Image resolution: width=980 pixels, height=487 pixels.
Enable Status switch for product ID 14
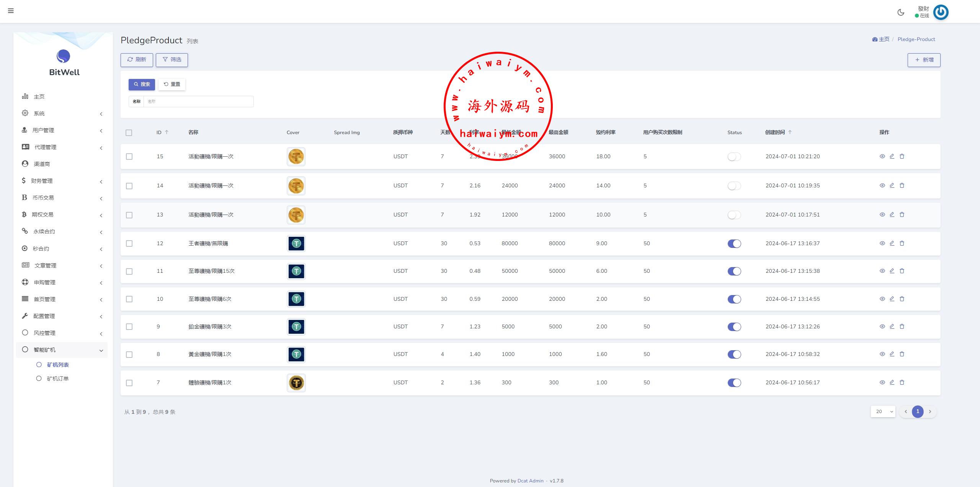(x=734, y=186)
